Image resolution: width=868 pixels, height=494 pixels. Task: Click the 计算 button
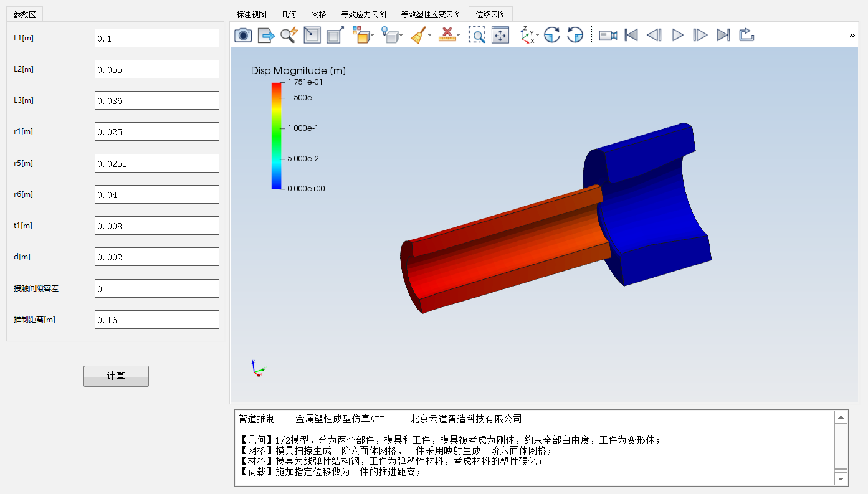coord(116,376)
